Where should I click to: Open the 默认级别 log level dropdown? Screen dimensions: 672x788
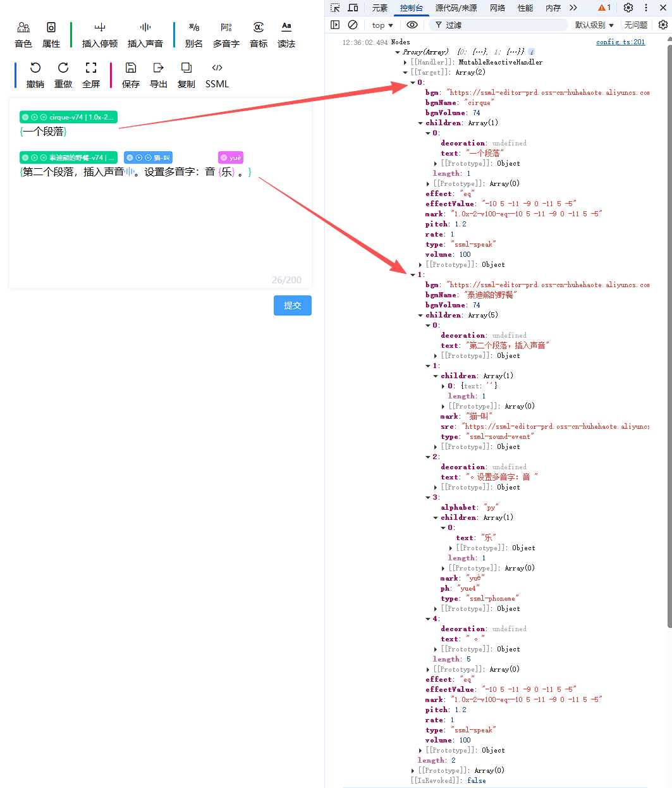click(594, 25)
